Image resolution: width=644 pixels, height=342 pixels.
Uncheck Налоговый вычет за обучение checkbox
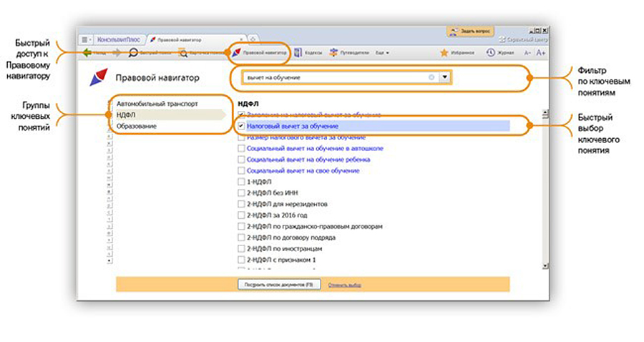click(241, 126)
